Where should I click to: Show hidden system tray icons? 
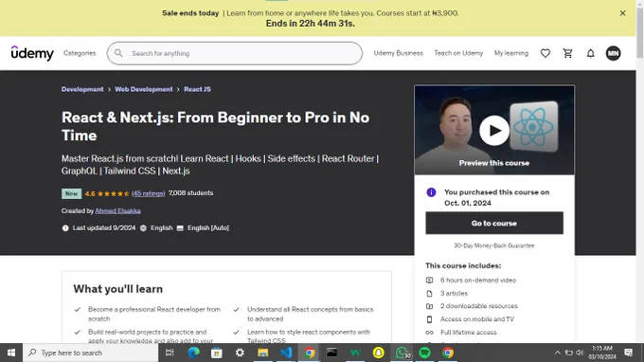[x=557, y=353]
